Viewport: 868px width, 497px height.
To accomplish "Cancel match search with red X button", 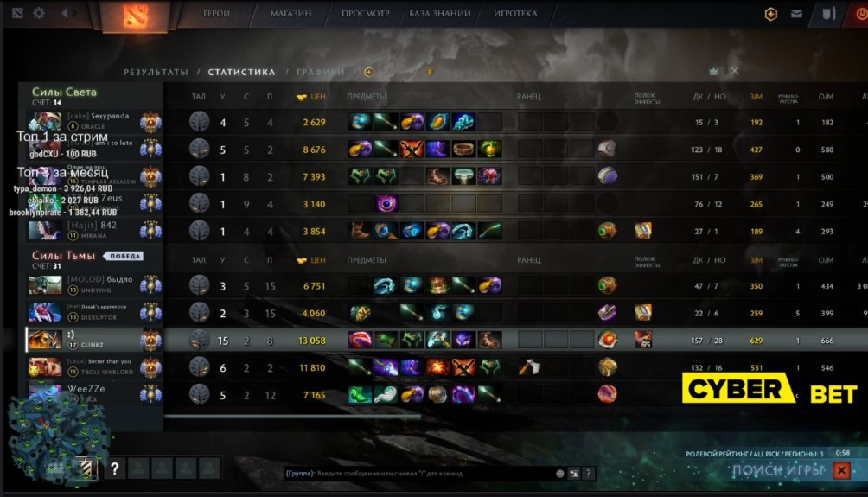I will (x=841, y=470).
